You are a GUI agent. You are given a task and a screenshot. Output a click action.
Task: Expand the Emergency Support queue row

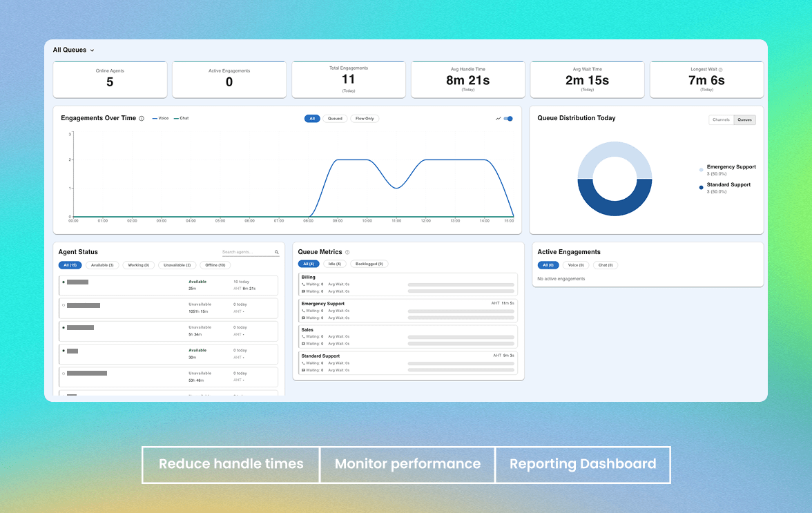click(x=407, y=304)
